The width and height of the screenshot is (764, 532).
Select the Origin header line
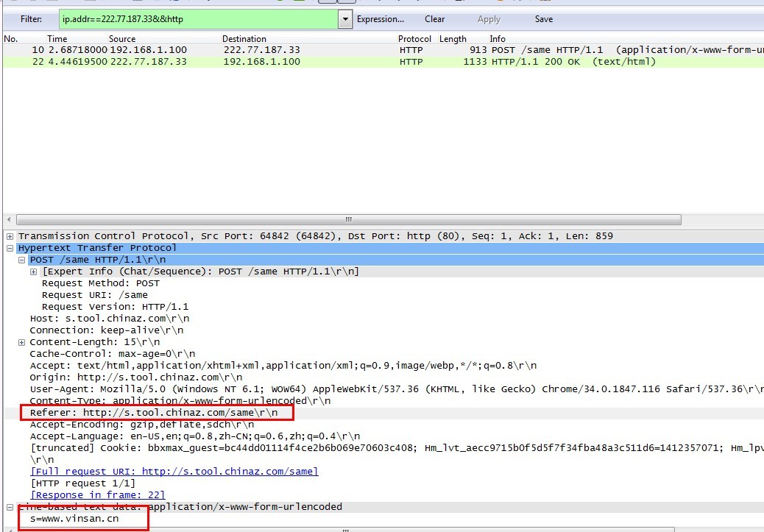pos(136,377)
